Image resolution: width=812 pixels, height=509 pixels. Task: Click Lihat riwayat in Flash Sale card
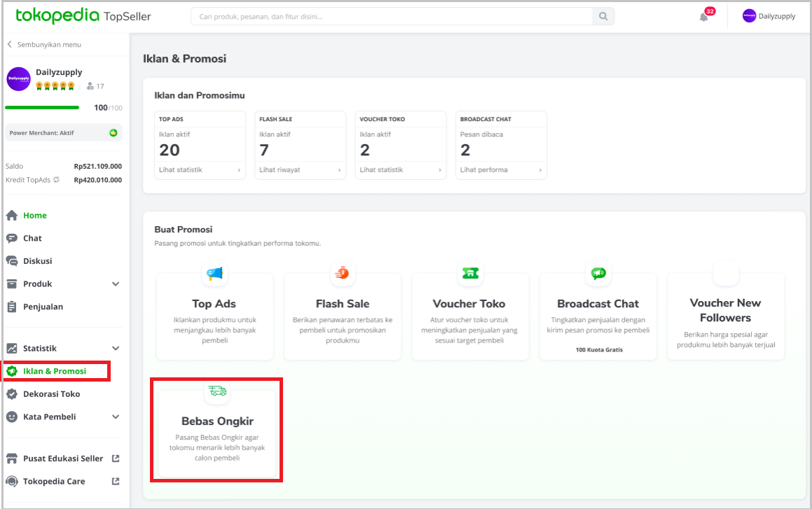(280, 169)
